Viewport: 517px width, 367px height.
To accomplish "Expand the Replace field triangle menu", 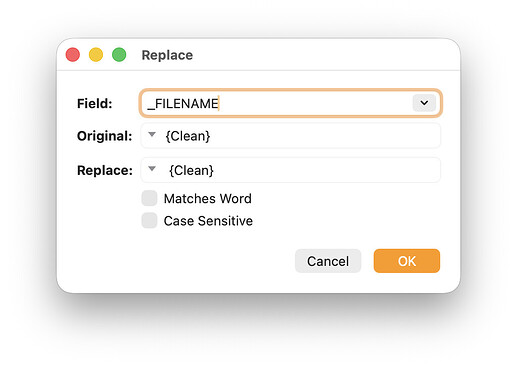I will point(152,169).
